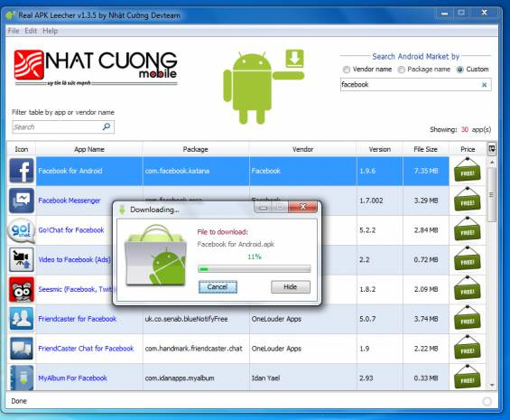The width and height of the screenshot is (510, 420).
Task: Click the Nhat Cuong Mobile logo
Action: click(x=96, y=68)
